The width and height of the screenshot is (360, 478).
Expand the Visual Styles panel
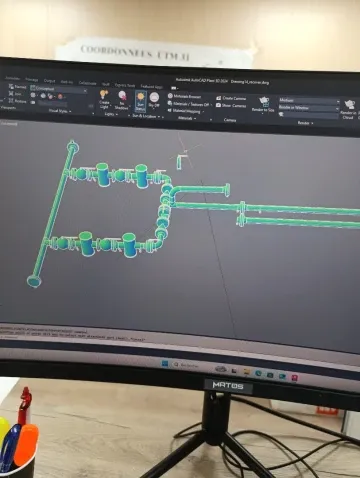pos(60,111)
